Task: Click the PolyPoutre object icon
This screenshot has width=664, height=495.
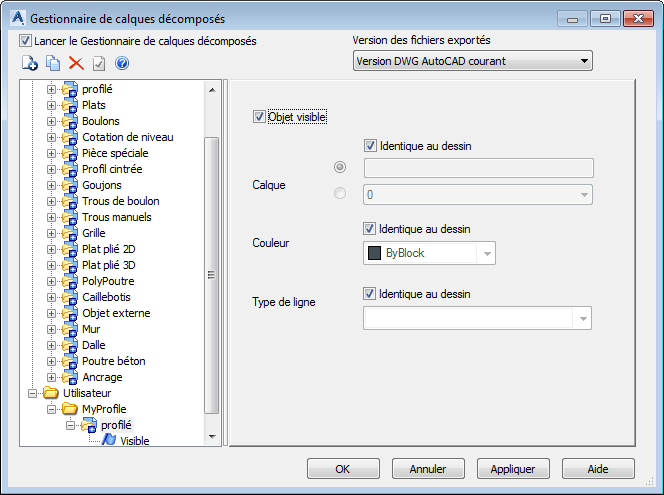Action: tap(70, 281)
